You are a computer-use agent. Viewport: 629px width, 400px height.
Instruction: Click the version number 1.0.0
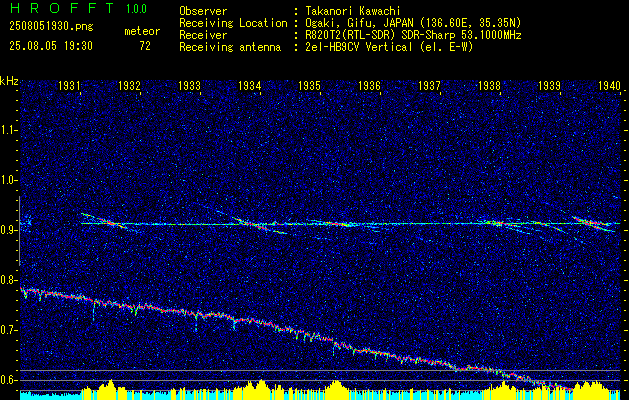click(136, 9)
